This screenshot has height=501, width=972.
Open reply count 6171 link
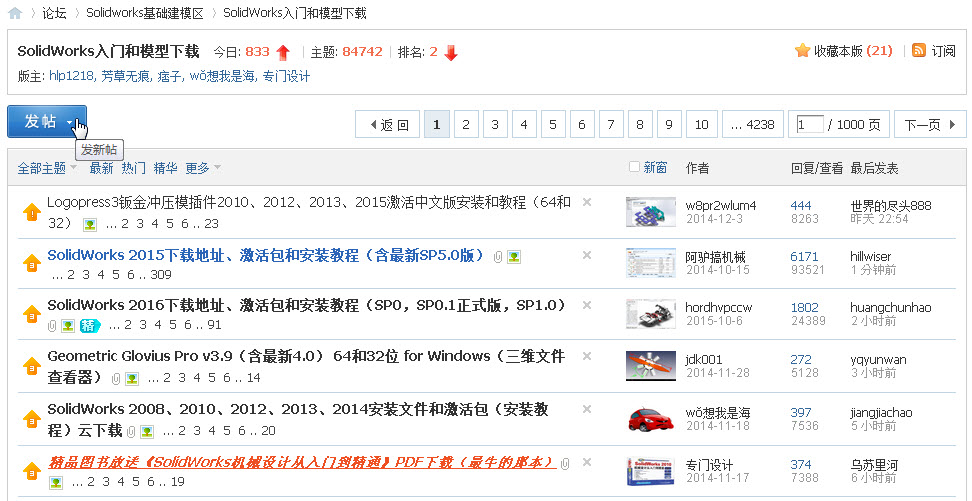(x=804, y=256)
